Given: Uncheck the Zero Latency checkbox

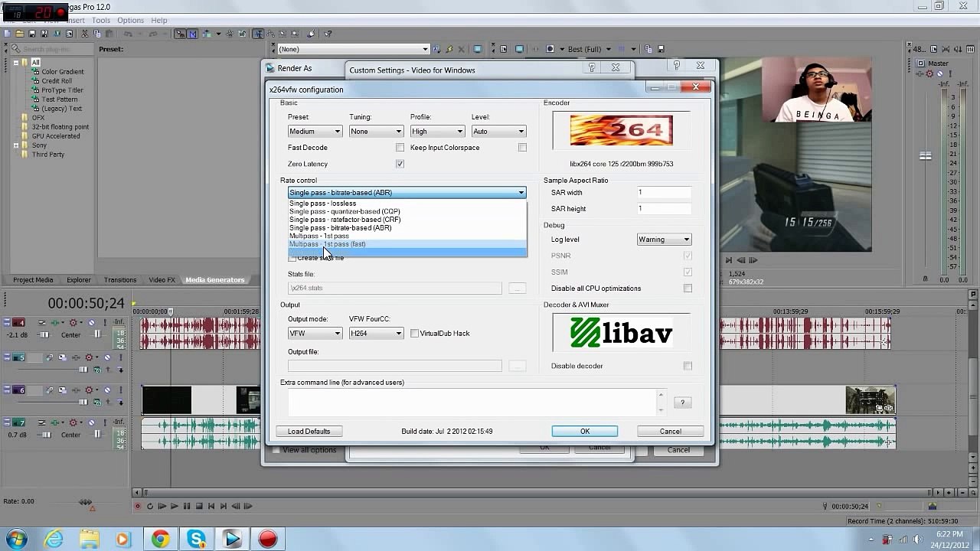Looking at the screenshot, I should [400, 164].
